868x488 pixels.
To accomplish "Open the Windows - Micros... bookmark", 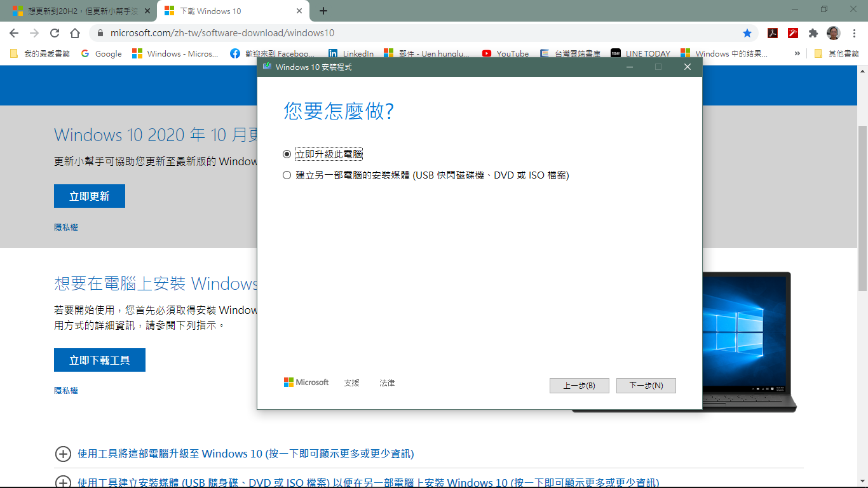I will 175,54.
